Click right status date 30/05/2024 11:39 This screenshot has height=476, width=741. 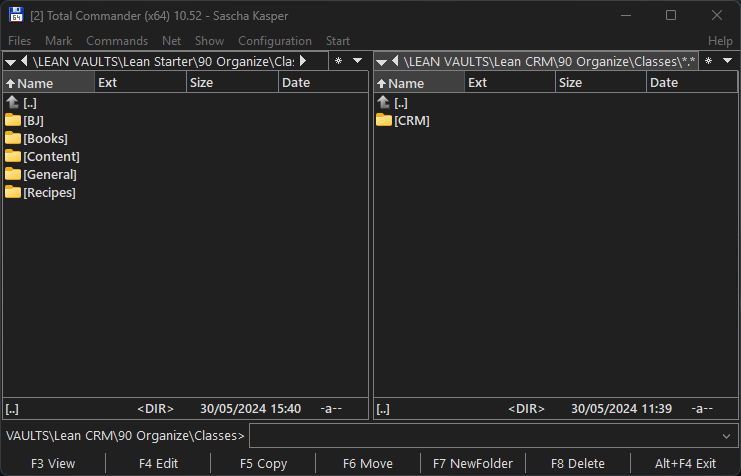(x=621, y=408)
